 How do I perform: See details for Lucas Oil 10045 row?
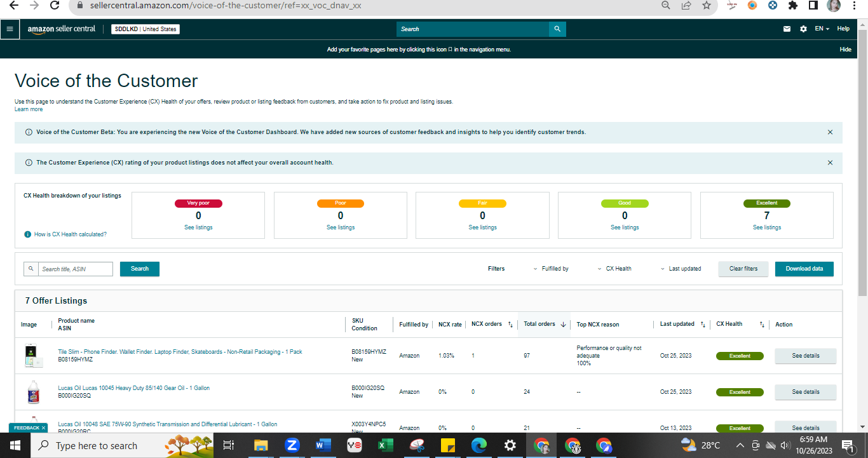pyautogui.click(x=806, y=392)
